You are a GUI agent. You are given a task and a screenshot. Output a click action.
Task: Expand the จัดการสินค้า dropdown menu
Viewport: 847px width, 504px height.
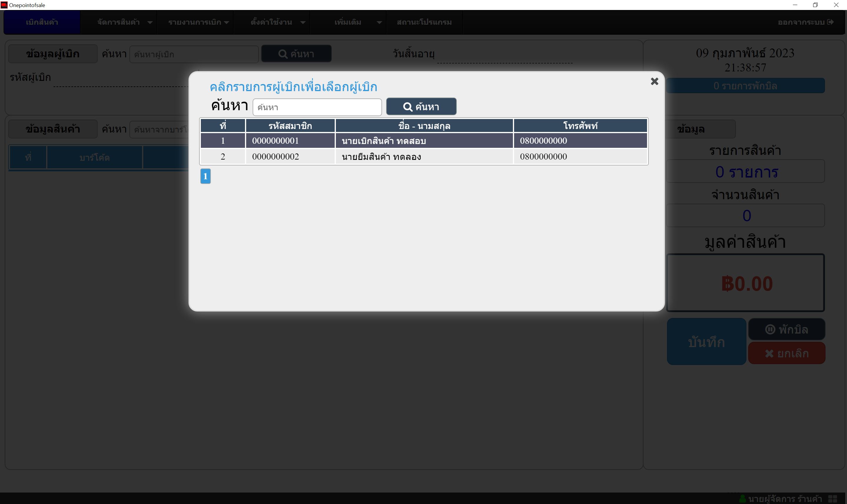(x=119, y=22)
